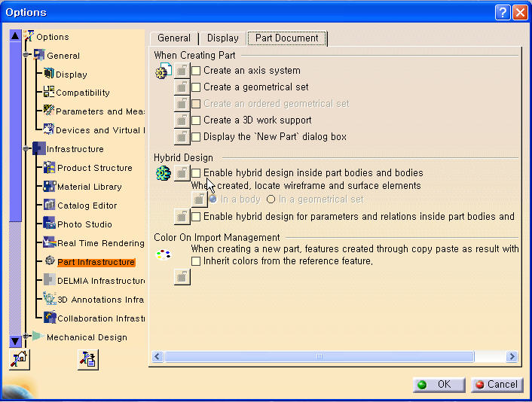The width and height of the screenshot is (532, 402).
Task: Open the Material Library icon
Action: 50,186
